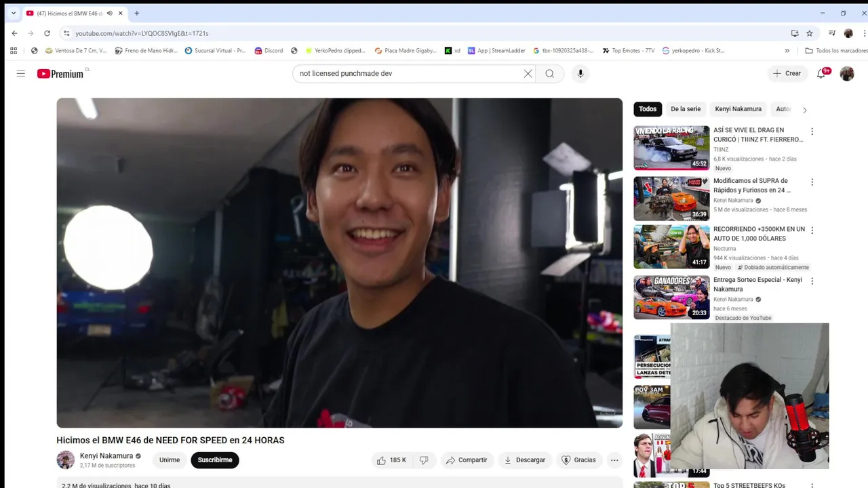Open install/cast icon in address bar
The width and height of the screenshot is (868, 488).
click(795, 33)
